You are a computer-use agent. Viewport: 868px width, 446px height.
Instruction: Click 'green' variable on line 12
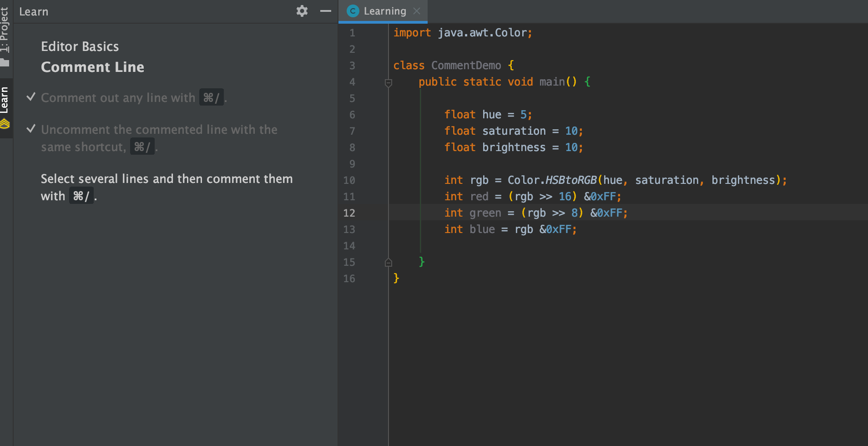tap(485, 213)
